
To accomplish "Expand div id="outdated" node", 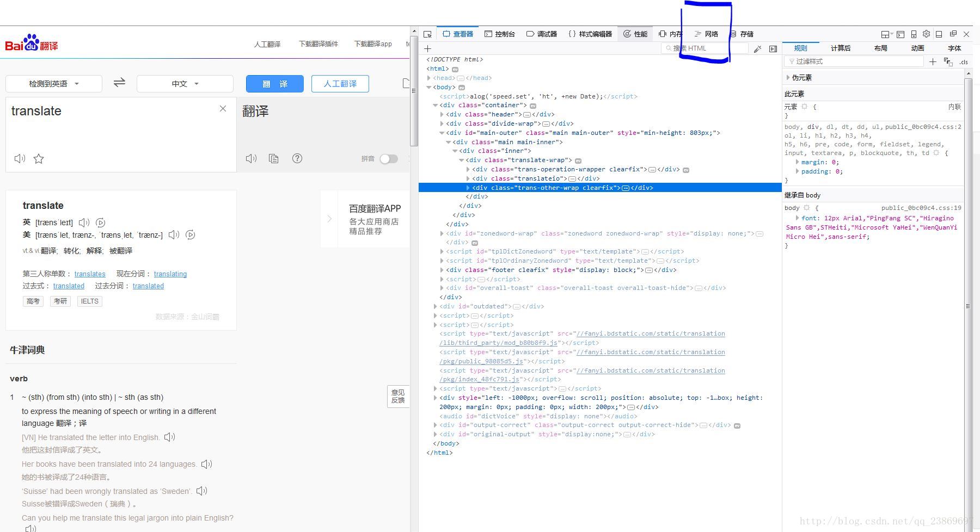I will tap(436, 306).
